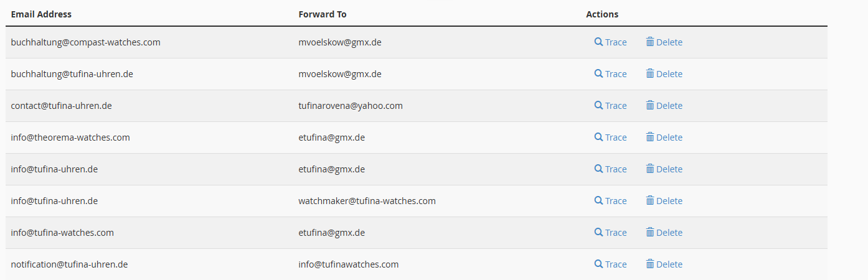
Task: Delete info@tufina-uhren.de forwarding to etufina@gmx.de
Action: point(664,169)
